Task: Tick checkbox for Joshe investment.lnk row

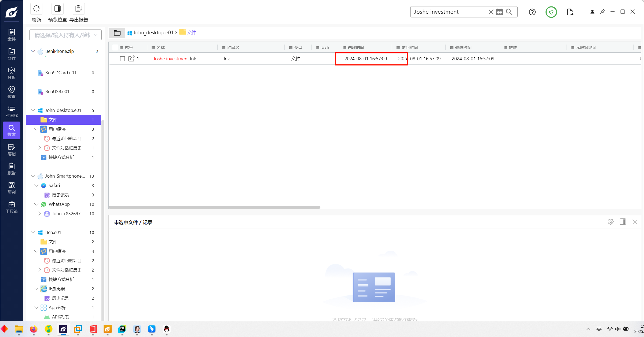Action: pos(122,59)
